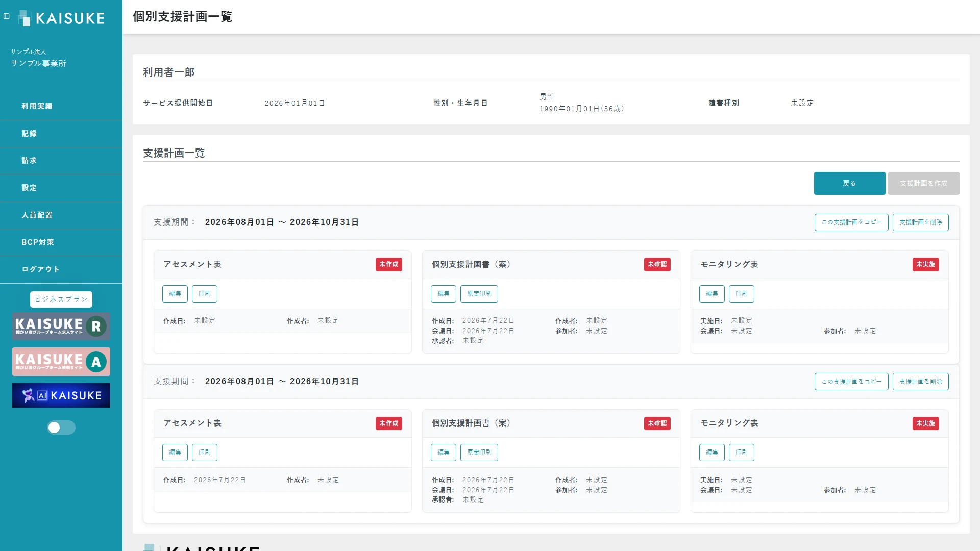Edit the second plan's モニタリング表

tap(712, 453)
